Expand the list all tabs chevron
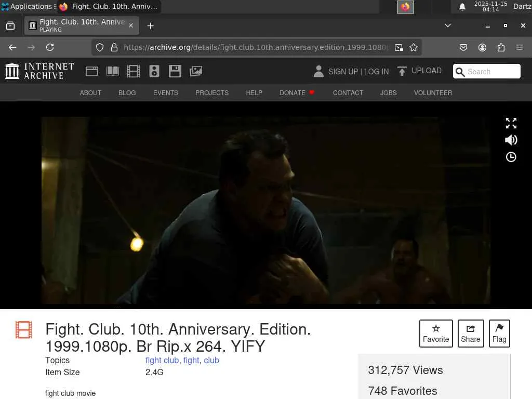 click(x=448, y=25)
